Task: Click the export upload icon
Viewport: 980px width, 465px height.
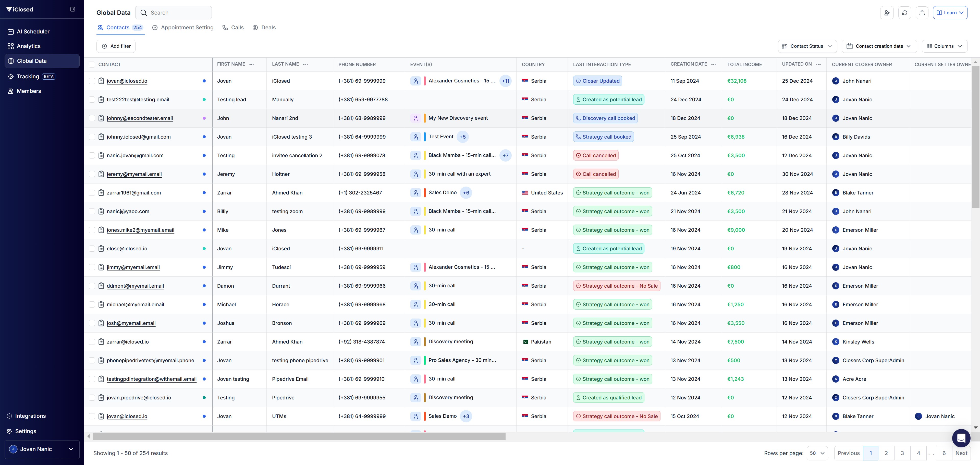Action: pos(922,13)
